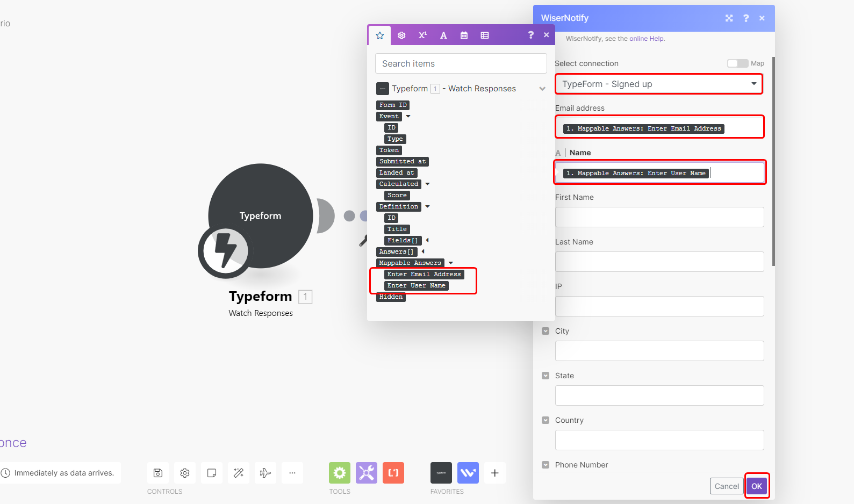Click the State input field
Screen dimensions: 854x504
pyautogui.click(x=659, y=395)
